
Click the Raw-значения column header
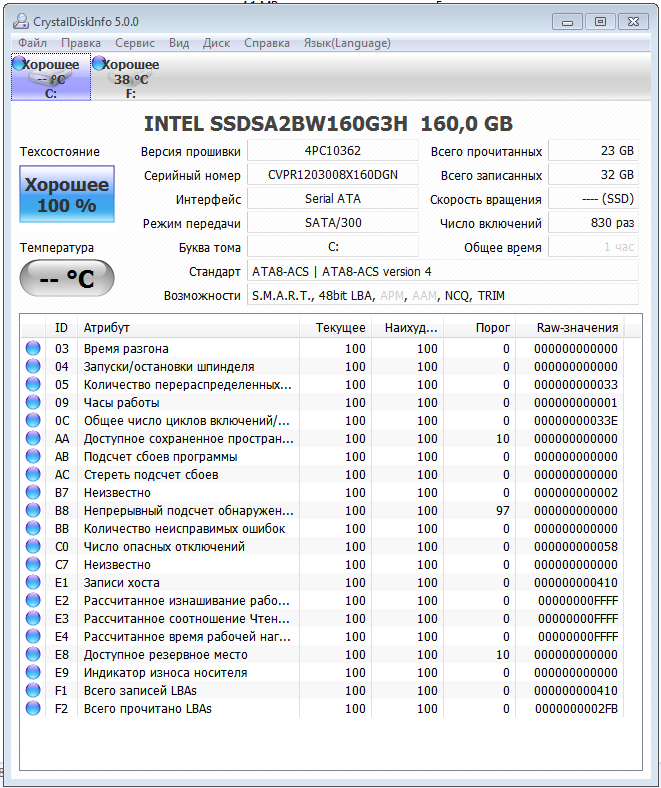pyautogui.click(x=570, y=328)
